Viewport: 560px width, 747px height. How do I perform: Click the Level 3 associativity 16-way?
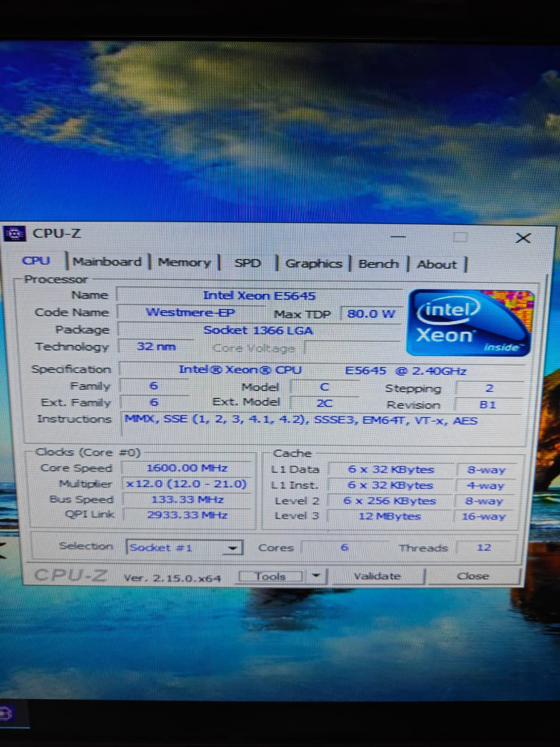484,516
